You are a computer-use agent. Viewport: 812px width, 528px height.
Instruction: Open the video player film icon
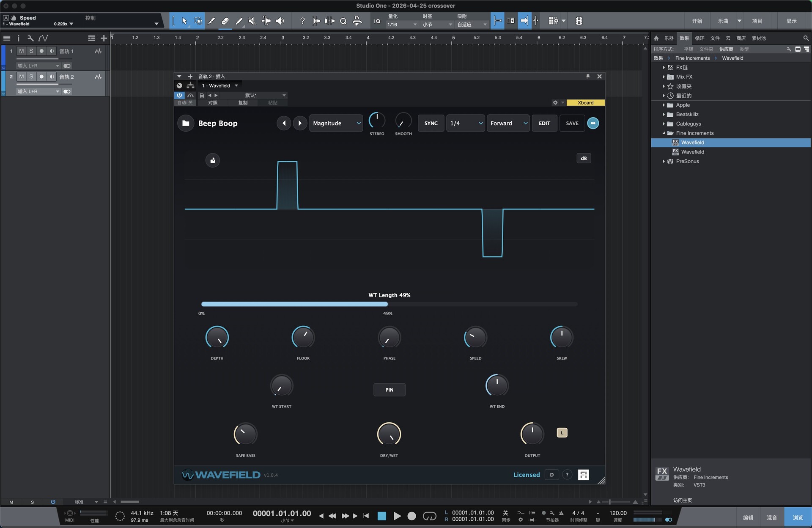point(579,21)
